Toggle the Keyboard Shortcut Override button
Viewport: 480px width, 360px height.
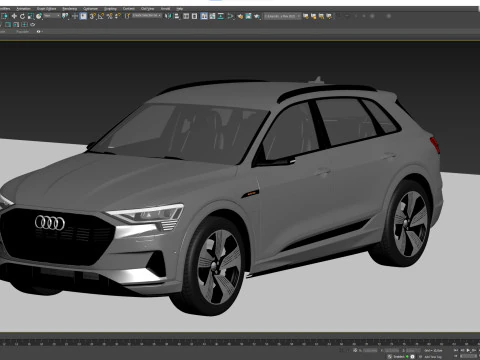coord(83,16)
